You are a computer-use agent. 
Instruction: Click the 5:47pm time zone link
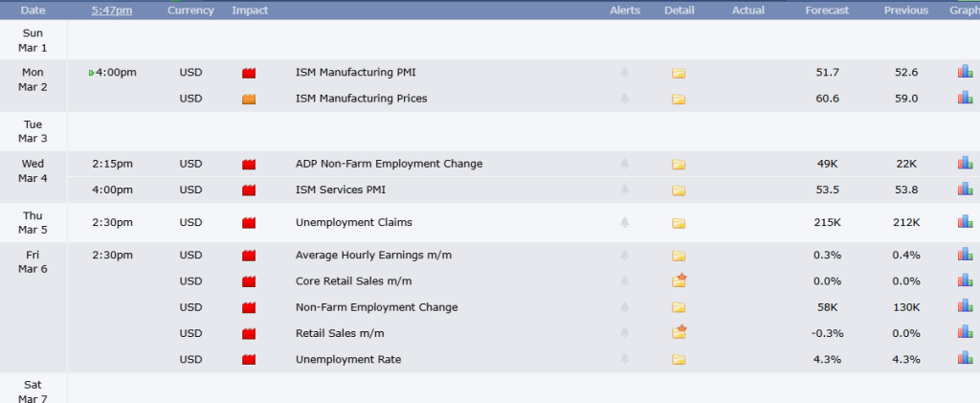112,11
